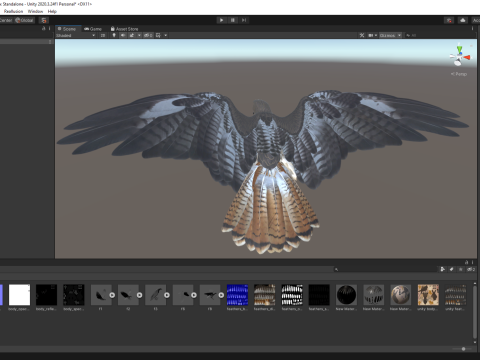Viewport: 480px width, 360px height.
Task: Toggle 2D view mode
Action: point(103,35)
